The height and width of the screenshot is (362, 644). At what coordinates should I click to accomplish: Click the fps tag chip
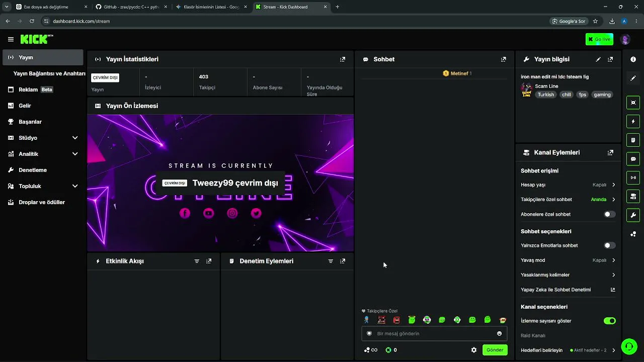(x=582, y=95)
